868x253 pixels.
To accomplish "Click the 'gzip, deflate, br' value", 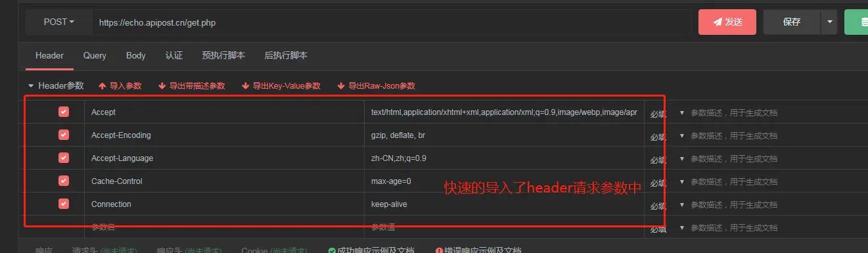I will 398,135.
